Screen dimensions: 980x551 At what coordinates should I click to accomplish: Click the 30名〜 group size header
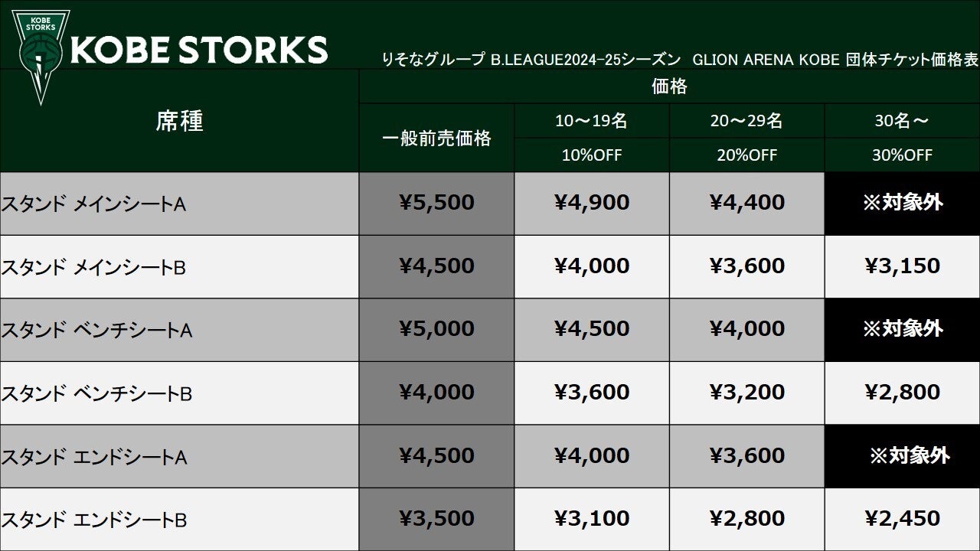pyautogui.click(x=903, y=121)
